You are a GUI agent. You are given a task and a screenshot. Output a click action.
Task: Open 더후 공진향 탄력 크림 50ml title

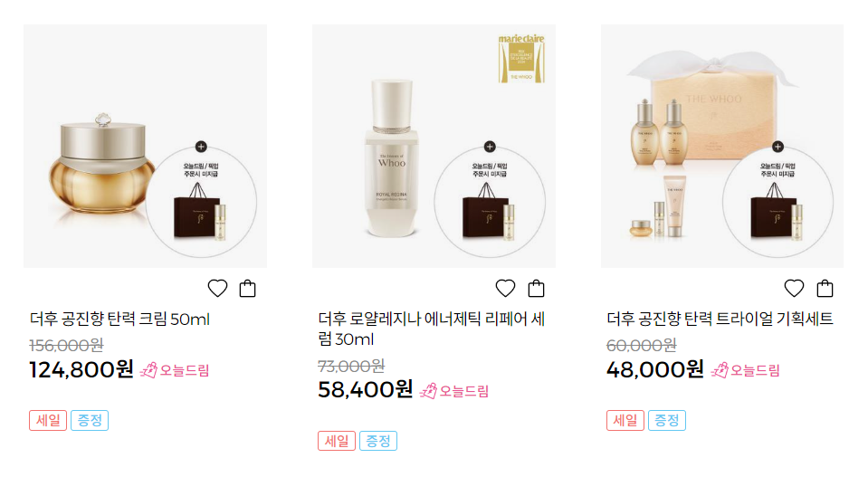(119, 320)
